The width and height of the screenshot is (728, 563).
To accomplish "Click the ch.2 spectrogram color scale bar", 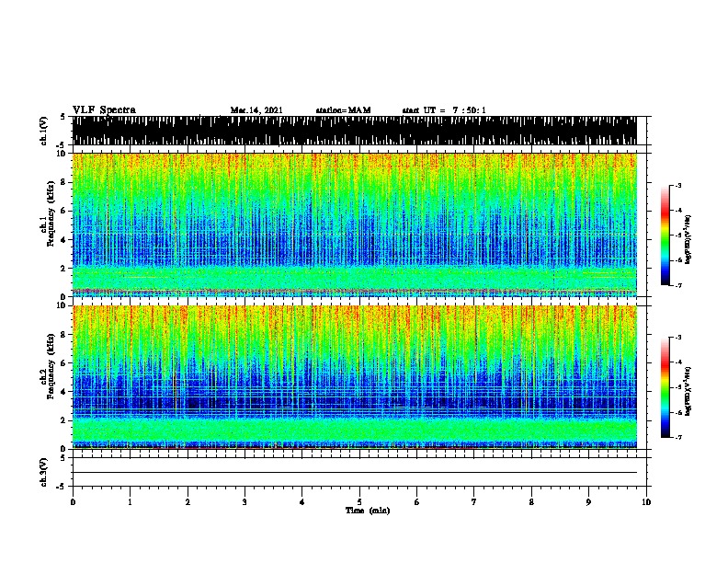I will click(x=665, y=387).
